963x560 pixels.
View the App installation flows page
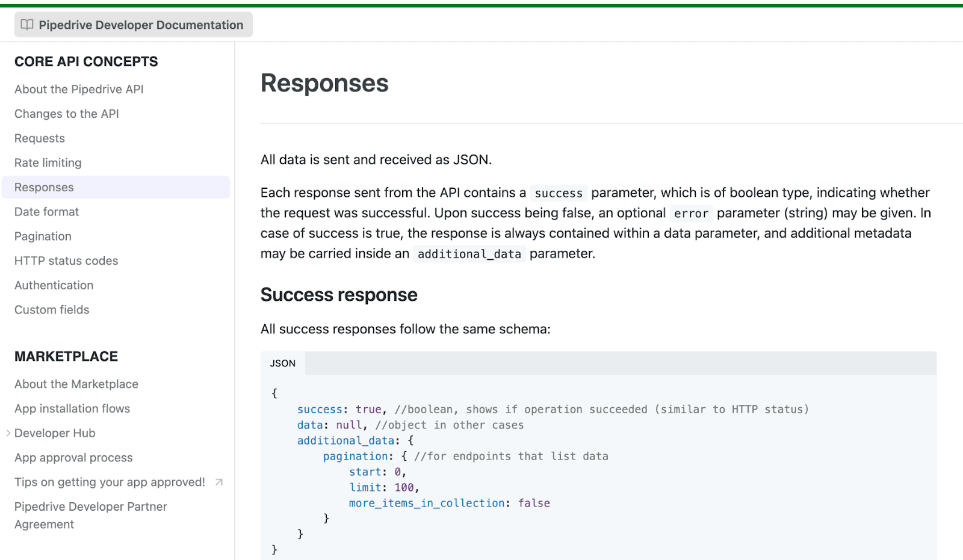click(x=72, y=408)
